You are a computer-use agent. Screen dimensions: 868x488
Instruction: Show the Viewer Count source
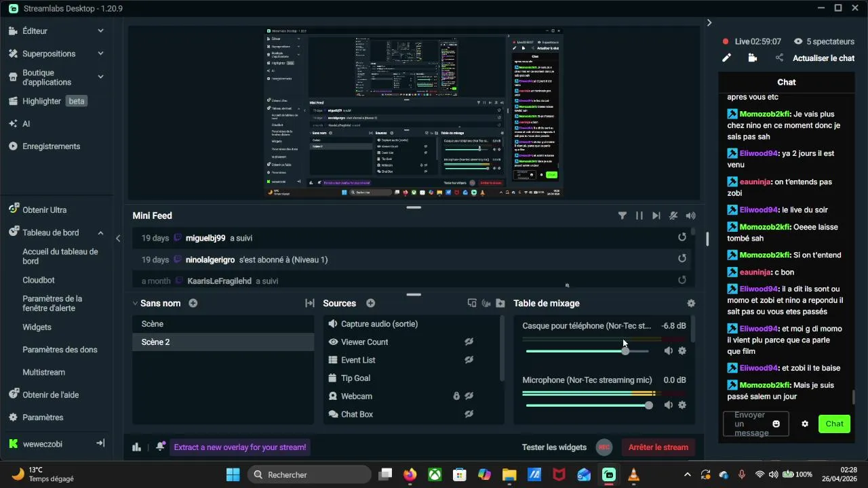tap(469, 342)
